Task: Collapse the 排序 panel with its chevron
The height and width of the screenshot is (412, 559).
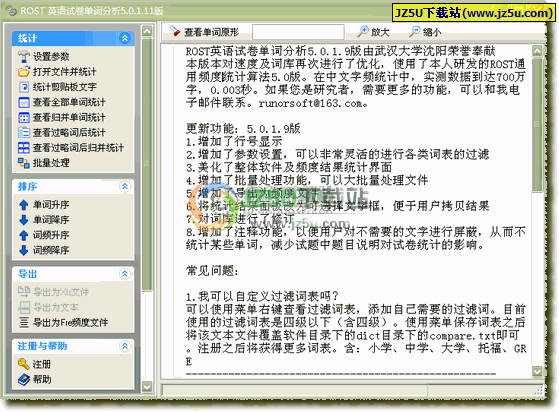Action: (125, 186)
